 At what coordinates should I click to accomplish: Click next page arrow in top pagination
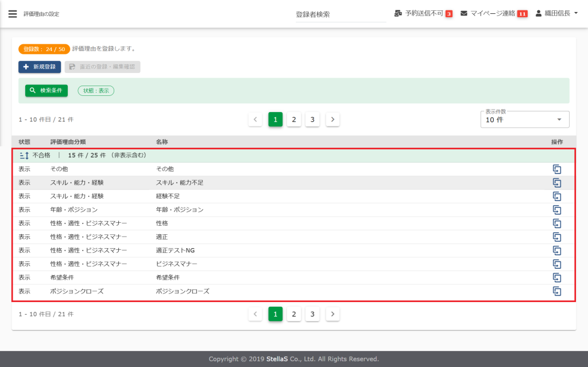pos(333,119)
